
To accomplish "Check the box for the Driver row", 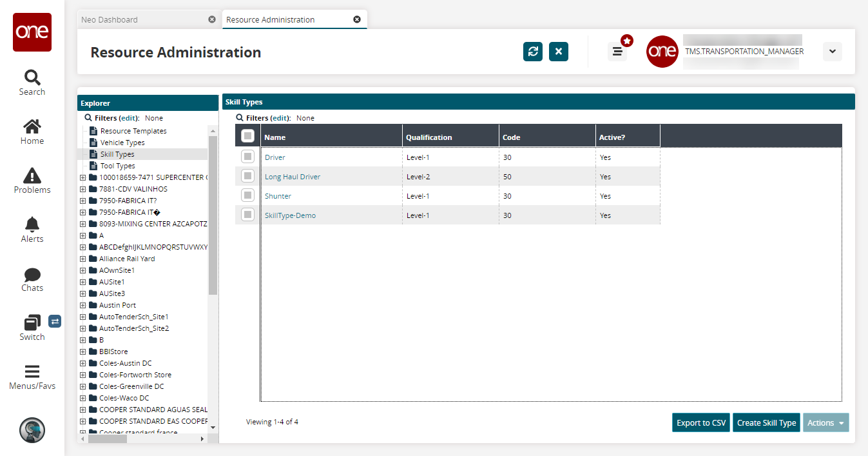I will point(247,157).
